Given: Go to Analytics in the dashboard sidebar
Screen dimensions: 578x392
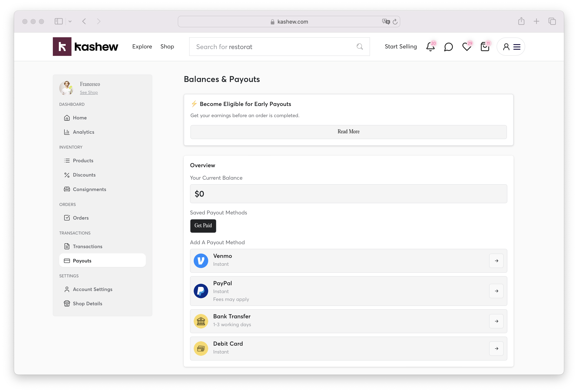Looking at the screenshot, I should pyautogui.click(x=83, y=132).
